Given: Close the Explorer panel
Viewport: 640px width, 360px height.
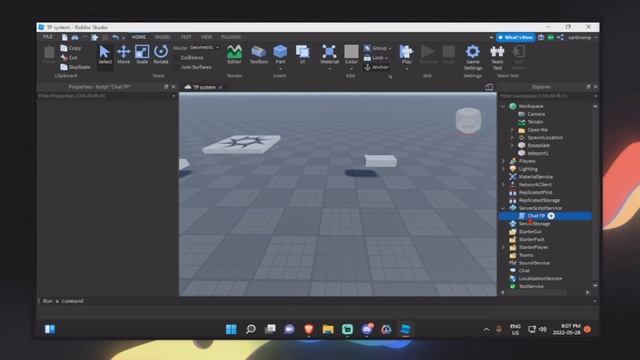Looking at the screenshot, I should pos(595,87).
